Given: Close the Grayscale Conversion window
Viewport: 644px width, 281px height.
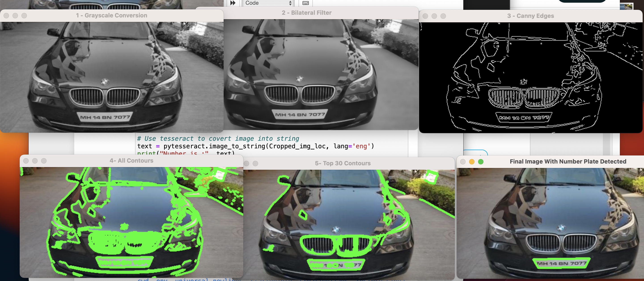Looking at the screenshot, I should 6,16.
